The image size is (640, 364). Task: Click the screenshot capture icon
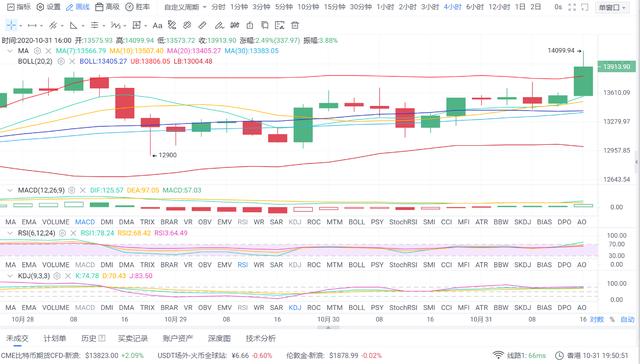coord(585,7)
